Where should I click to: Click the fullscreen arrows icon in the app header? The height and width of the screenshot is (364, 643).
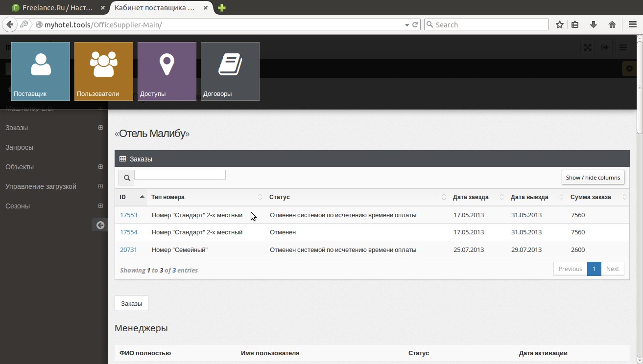click(x=588, y=47)
